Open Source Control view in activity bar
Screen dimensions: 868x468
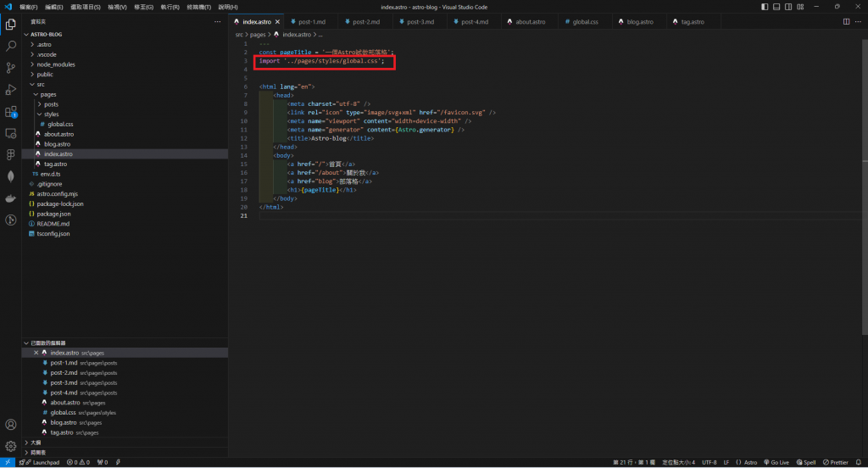[10, 68]
